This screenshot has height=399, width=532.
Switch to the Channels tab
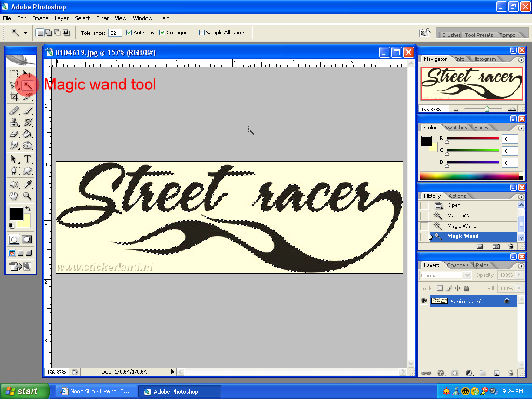pyautogui.click(x=457, y=265)
